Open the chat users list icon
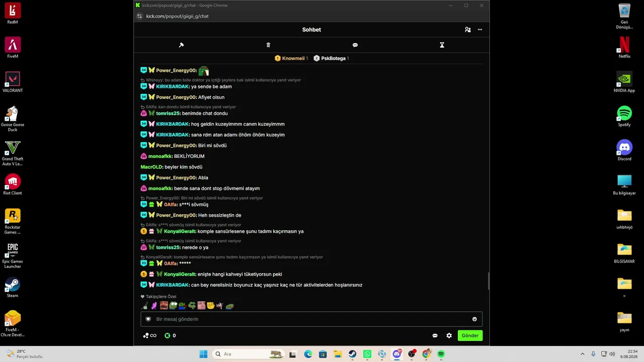Screen dimensions: 644x362 click(468, 30)
